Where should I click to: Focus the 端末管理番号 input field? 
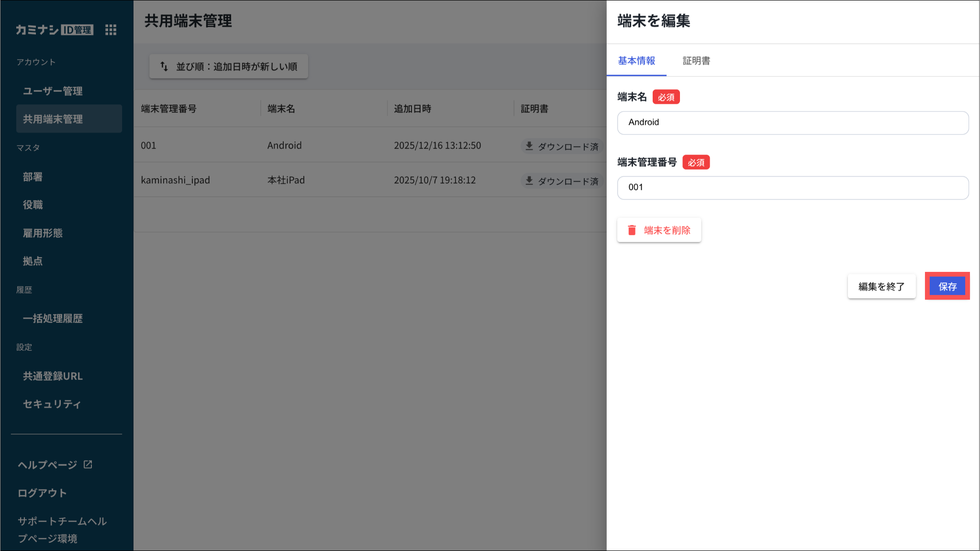tap(792, 188)
